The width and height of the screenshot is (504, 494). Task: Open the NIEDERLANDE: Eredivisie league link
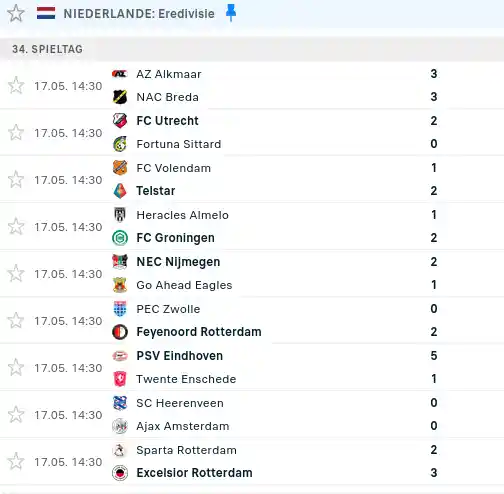[139, 14]
